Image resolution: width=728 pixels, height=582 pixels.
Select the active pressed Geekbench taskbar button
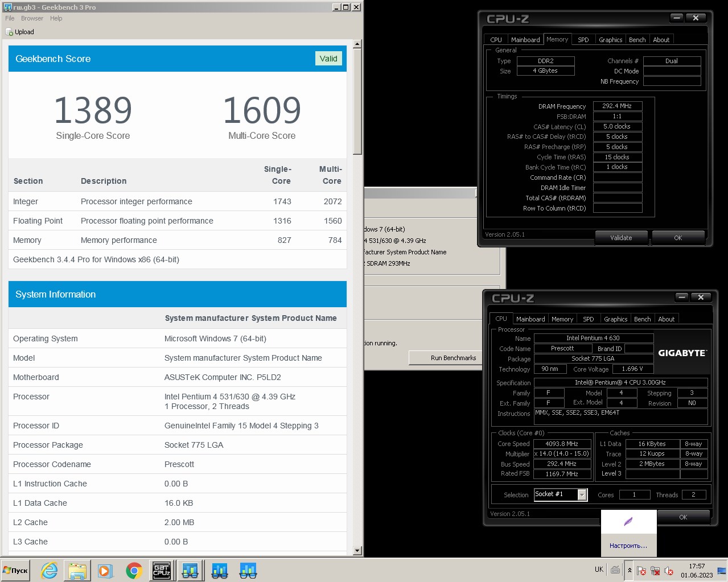[x=190, y=570]
